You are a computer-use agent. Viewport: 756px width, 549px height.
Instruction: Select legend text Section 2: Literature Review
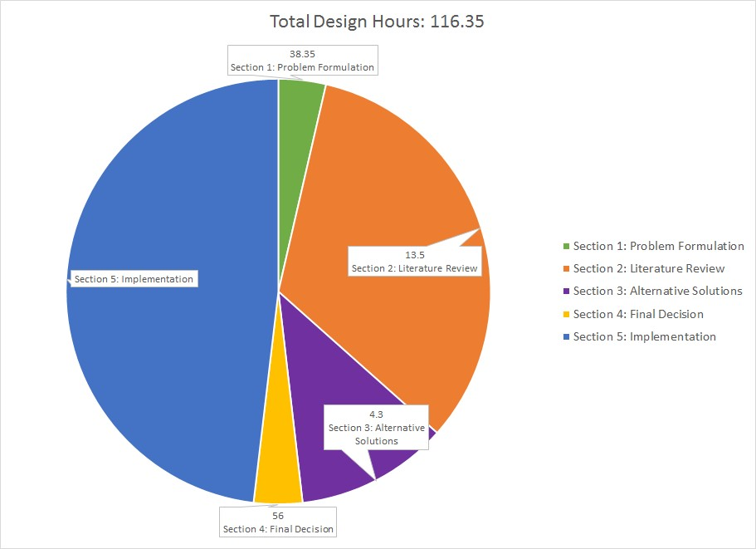pyautogui.click(x=648, y=268)
